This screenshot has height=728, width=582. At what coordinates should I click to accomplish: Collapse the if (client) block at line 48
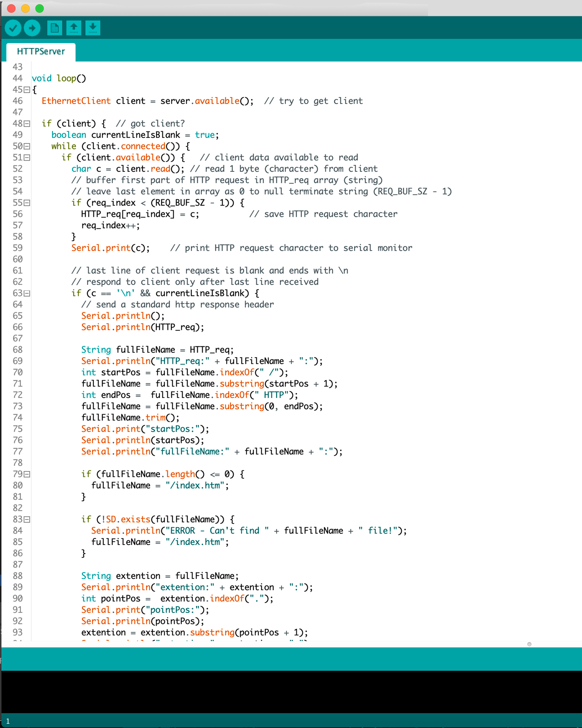[27, 123]
